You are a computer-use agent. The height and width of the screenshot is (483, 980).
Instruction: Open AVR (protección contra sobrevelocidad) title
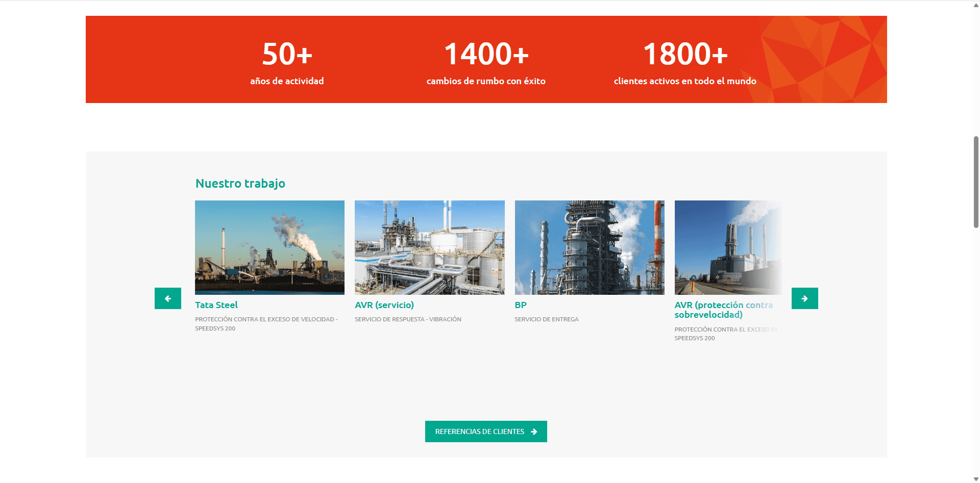tap(723, 310)
